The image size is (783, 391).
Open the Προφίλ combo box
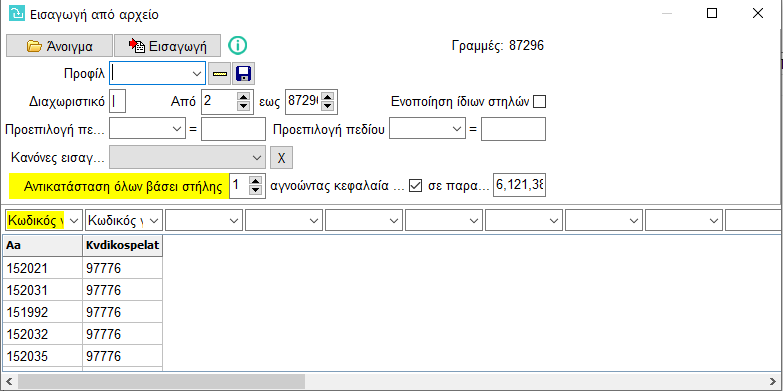[x=157, y=73]
